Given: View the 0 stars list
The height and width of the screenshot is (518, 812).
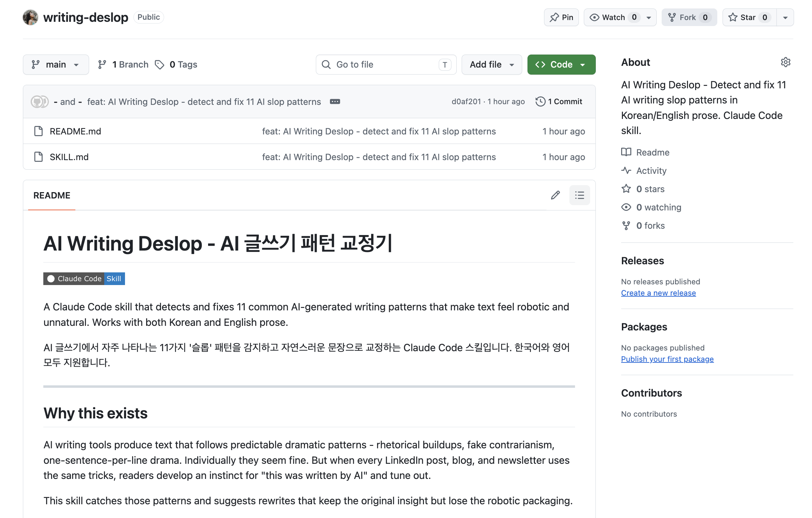Looking at the screenshot, I should [x=643, y=189].
